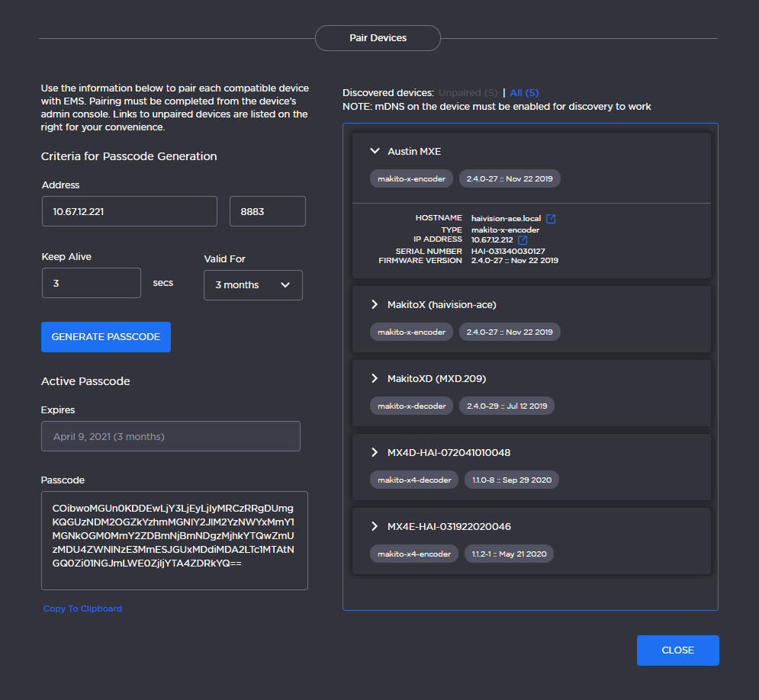Click Copy To Clipboard

(x=82, y=608)
